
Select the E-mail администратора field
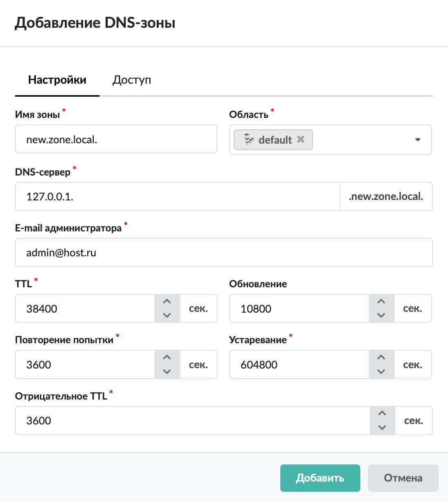click(224, 253)
